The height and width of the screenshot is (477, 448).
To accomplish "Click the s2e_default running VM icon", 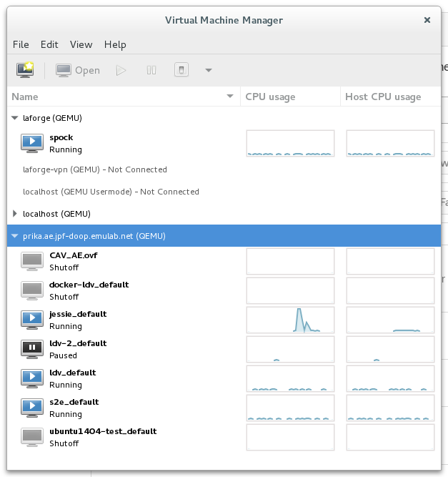I will coord(31,408).
